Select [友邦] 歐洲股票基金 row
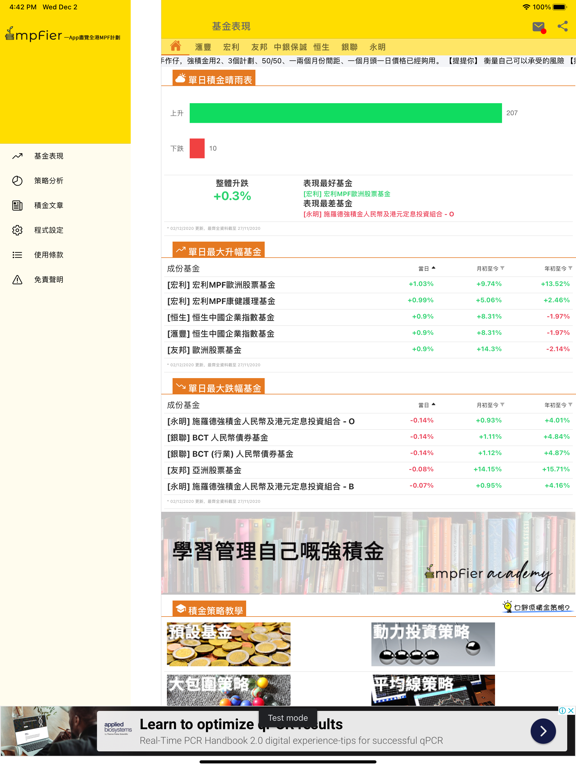This screenshot has height=768, width=576. (x=369, y=350)
